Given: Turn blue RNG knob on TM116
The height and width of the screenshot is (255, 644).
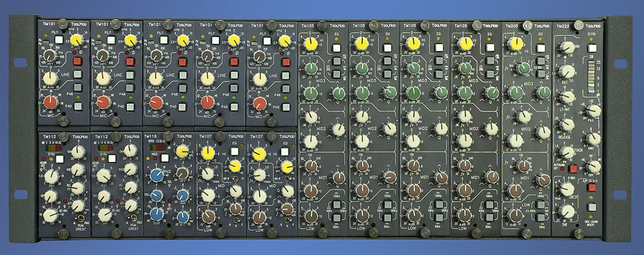Looking at the screenshot, I should click(156, 175).
